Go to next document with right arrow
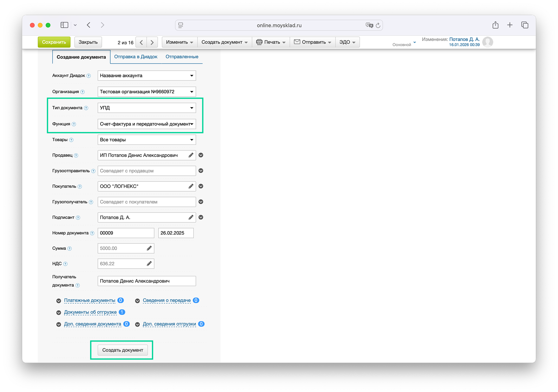 tap(152, 42)
